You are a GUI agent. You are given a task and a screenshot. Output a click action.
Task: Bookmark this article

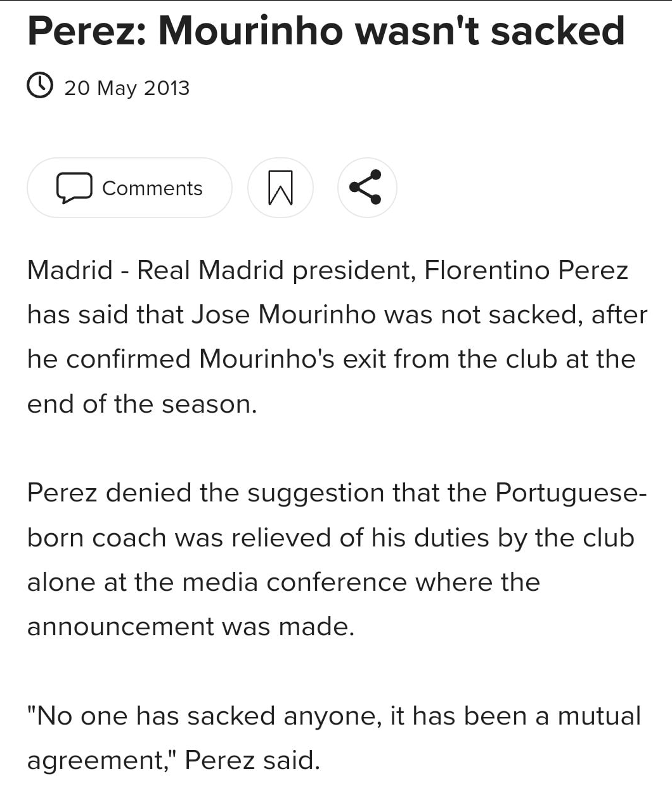click(280, 188)
